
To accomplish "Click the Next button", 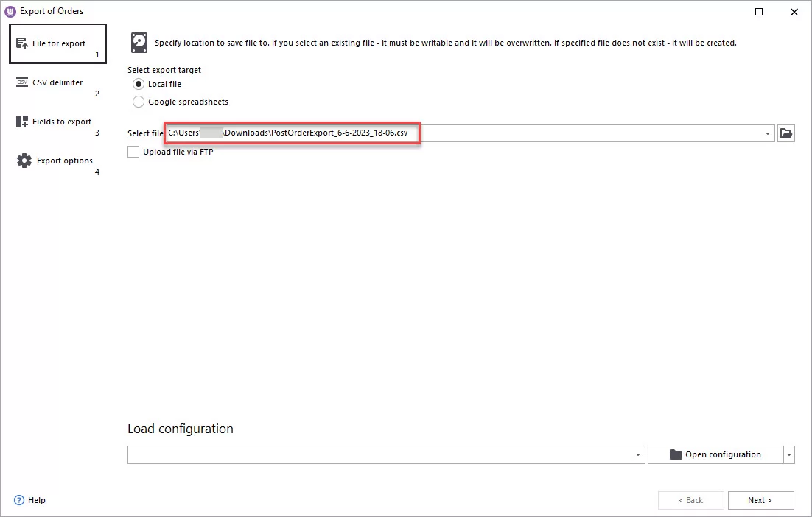I will pos(760,500).
